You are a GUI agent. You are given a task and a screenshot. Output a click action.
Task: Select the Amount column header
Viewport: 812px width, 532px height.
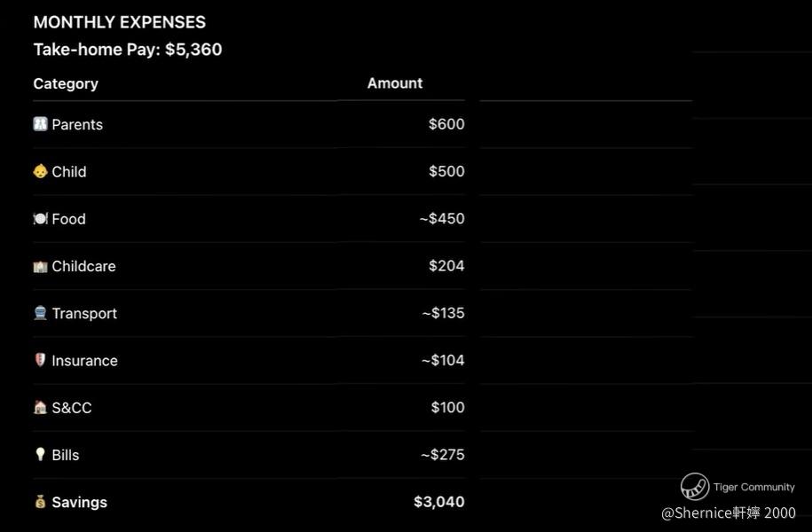pos(395,83)
